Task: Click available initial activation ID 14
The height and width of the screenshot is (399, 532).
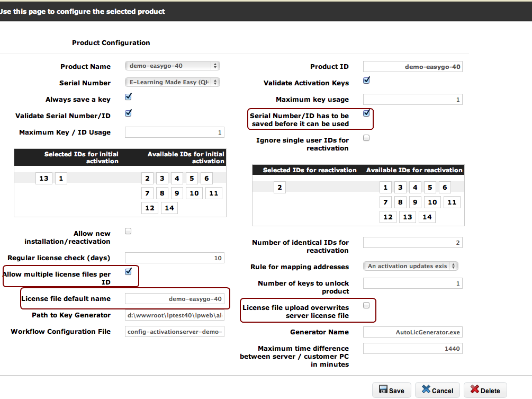Action: click(x=169, y=208)
